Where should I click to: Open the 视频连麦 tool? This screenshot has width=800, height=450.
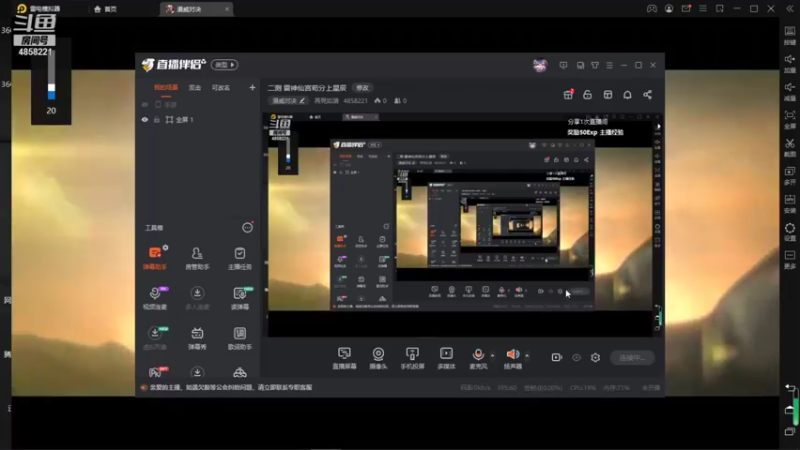tap(155, 298)
